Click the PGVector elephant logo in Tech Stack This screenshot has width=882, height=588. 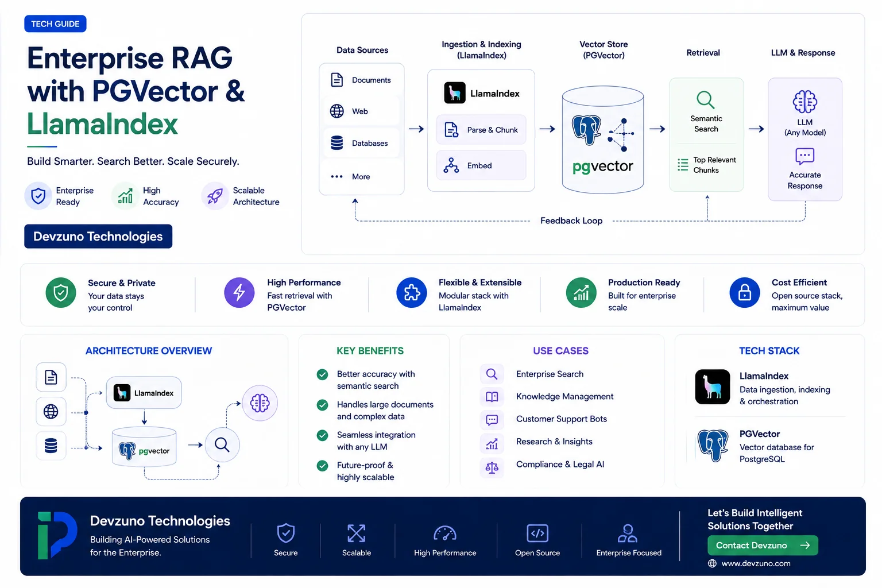[x=713, y=446]
